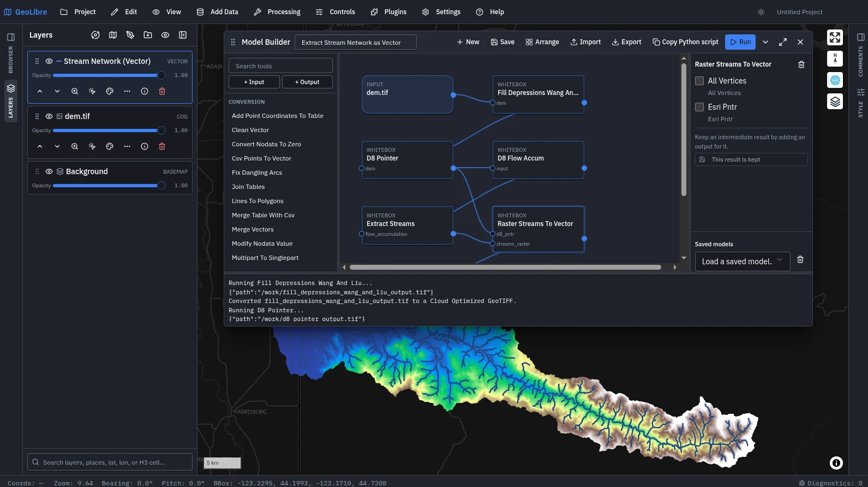Screen dimensions: 868x487
Task: Hide the Stream Network (Vector) layer
Action: pyautogui.click(x=49, y=61)
